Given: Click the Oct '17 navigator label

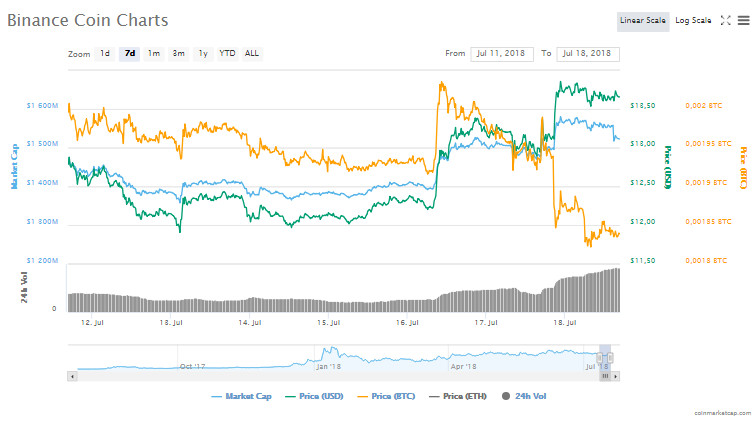Looking at the screenshot, I should pos(192,366).
